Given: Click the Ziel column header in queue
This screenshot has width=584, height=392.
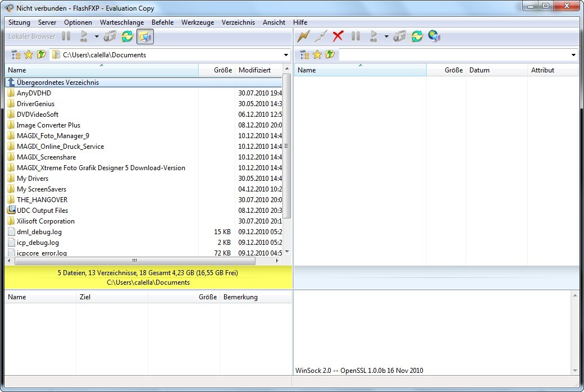Looking at the screenshot, I should click(x=112, y=297).
